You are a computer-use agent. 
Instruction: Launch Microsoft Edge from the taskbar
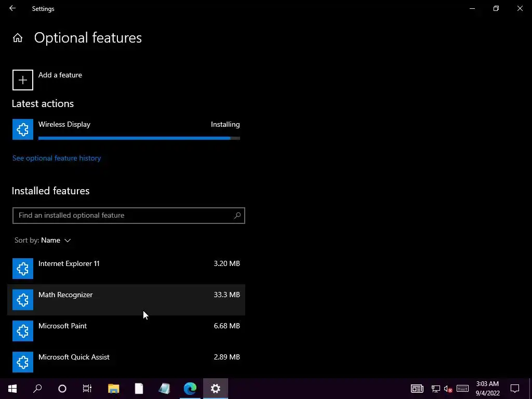190,389
